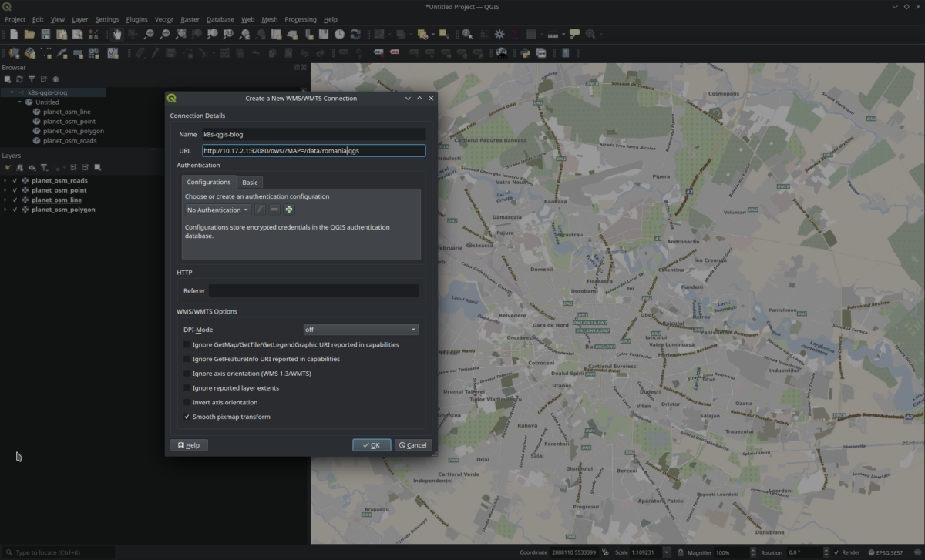925x560 pixels.
Task: Check Invert axis orientation
Action: [186, 402]
